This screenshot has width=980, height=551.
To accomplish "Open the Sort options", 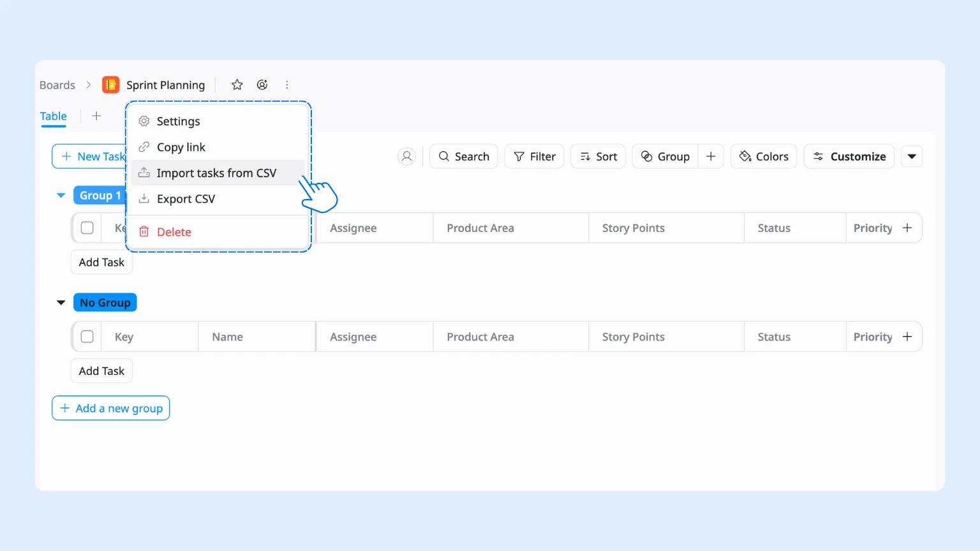I will coord(598,156).
